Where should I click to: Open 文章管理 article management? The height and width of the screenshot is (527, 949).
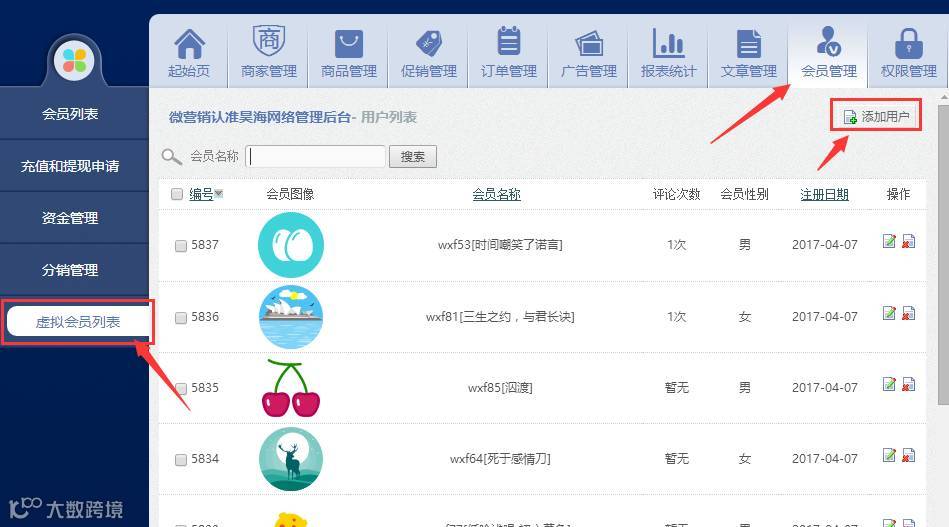point(748,53)
